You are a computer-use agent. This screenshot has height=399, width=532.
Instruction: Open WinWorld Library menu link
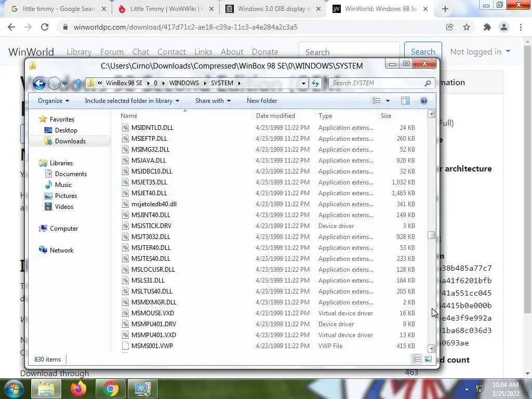[79, 51]
